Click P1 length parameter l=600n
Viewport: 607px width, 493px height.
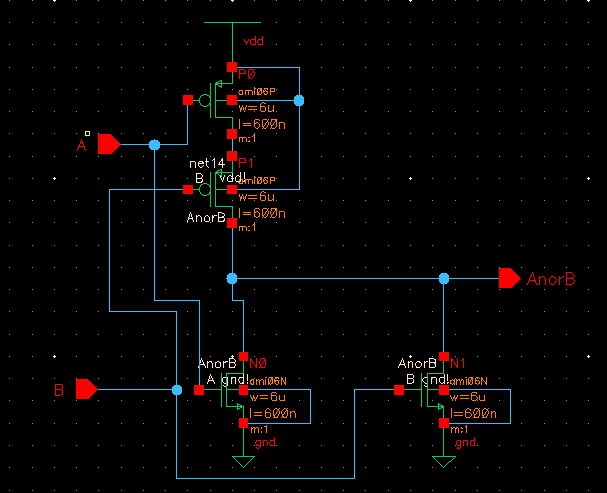pyautogui.click(x=262, y=214)
